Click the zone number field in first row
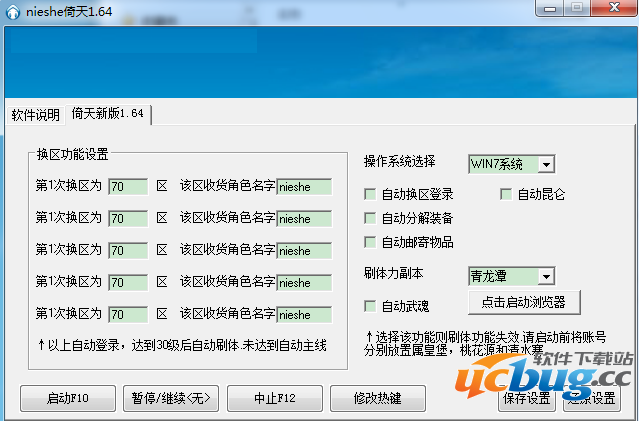 [127, 187]
